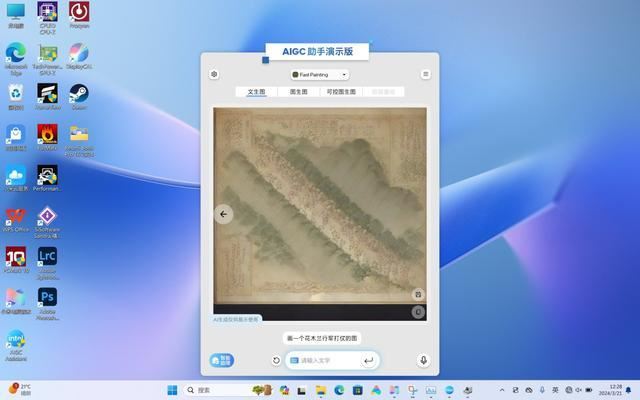Click the back arrow on generated image

(x=224, y=213)
